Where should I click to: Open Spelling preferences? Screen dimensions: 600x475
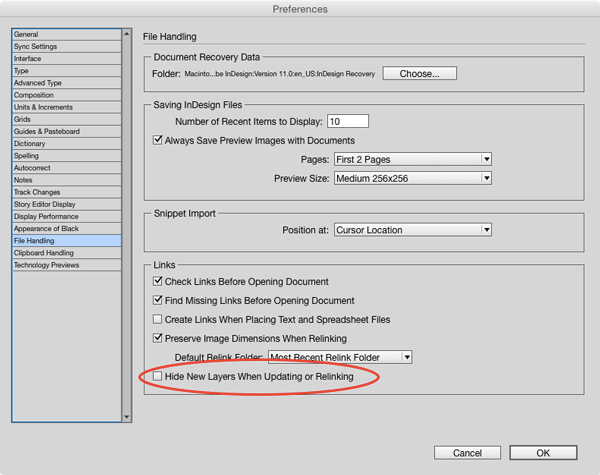pos(67,156)
